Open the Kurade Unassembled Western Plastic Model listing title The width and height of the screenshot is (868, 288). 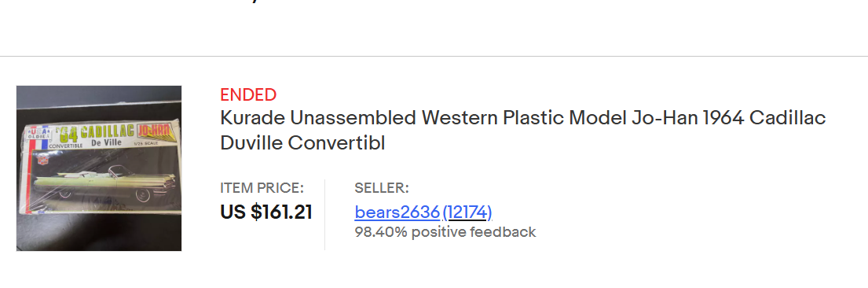tap(523, 131)
